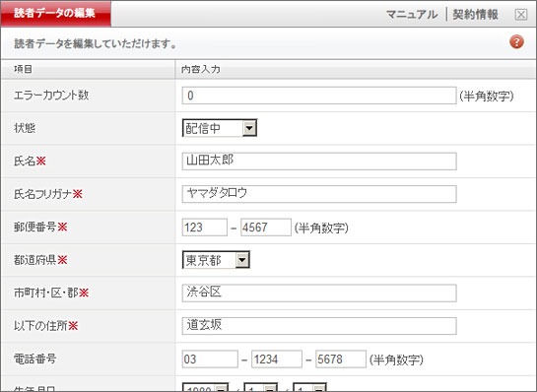Click the 氏名フリガナ row label
The image size is (537, 392).
pos(42,194)
